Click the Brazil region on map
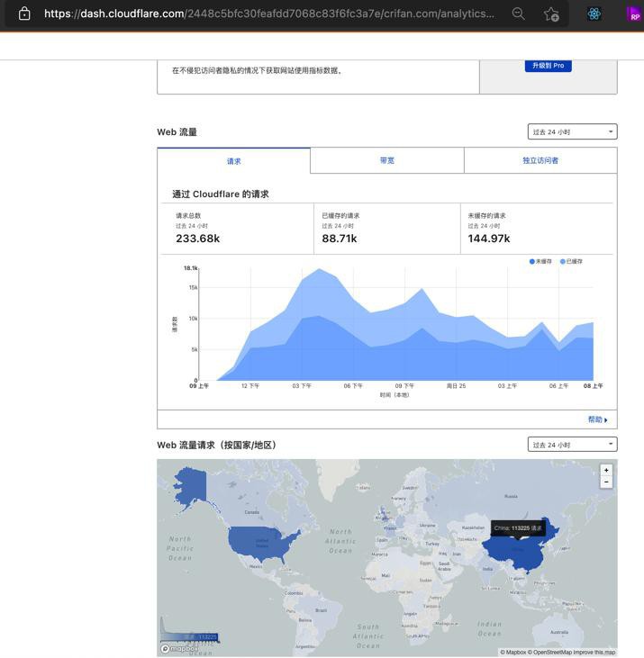Viewport: 644px width, 658px height. pos(322,608)
